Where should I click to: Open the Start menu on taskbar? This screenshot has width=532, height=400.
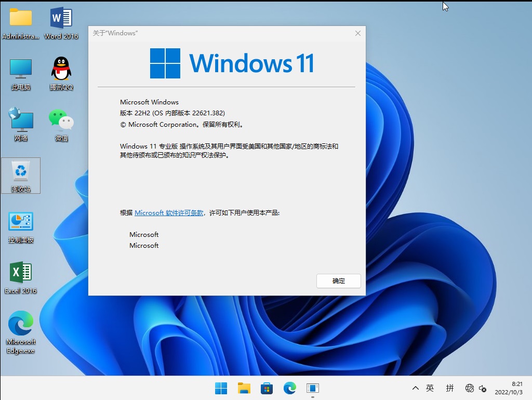click(221, 388)
